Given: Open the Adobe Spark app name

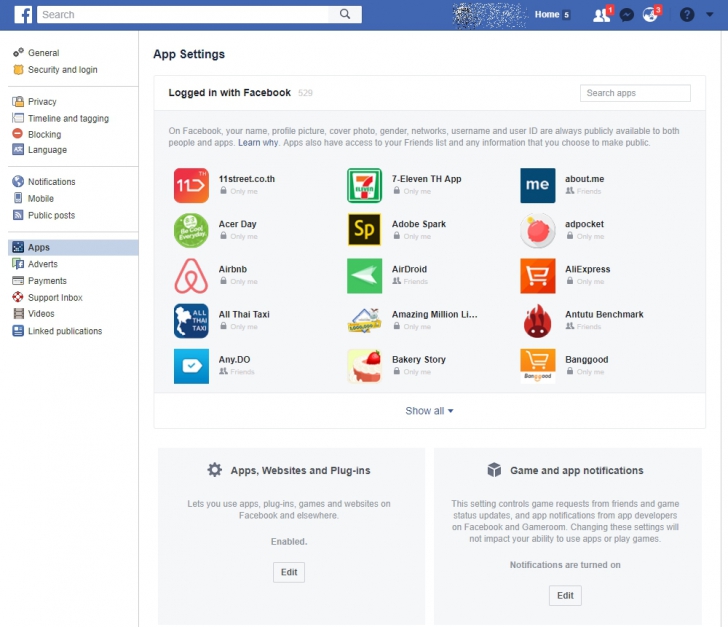Looking at the screenshot, I should point(419,224).
